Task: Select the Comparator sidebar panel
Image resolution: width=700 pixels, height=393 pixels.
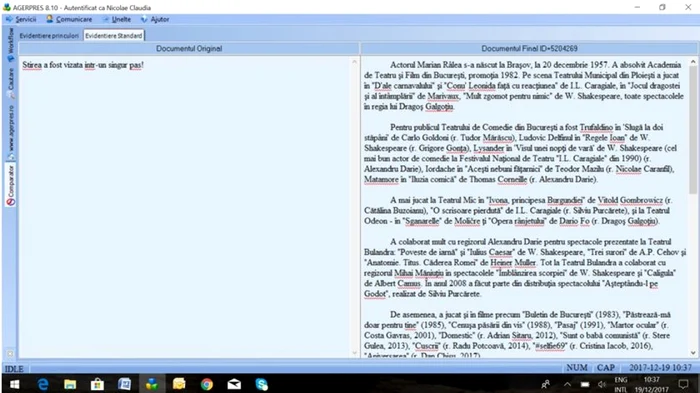Action: click(11, 185)
